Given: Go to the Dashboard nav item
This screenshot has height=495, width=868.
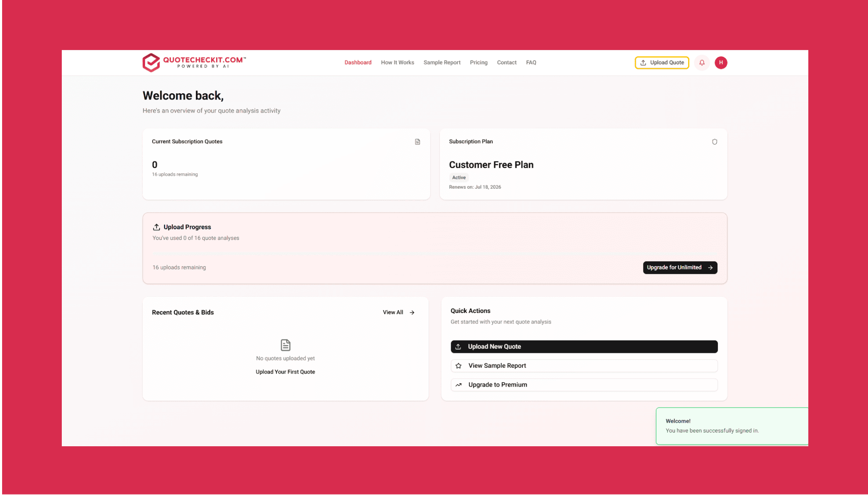Looking at the screenshot, I should pos(358,63).
